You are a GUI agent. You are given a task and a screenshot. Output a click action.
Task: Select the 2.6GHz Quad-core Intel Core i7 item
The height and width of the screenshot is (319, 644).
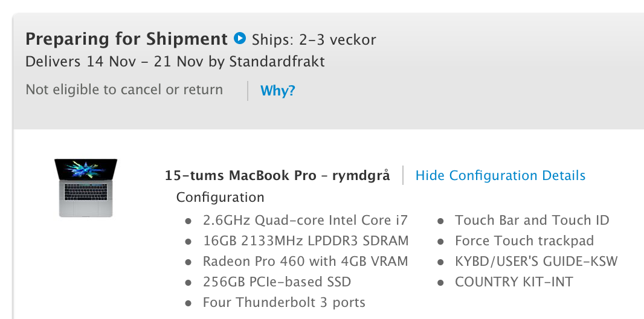coord(305,221)
